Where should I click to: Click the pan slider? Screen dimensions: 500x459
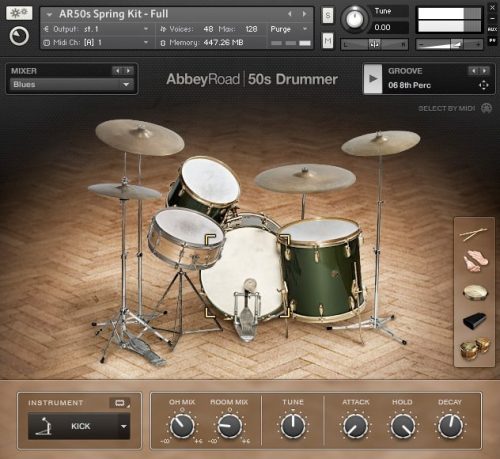point(374,44)
